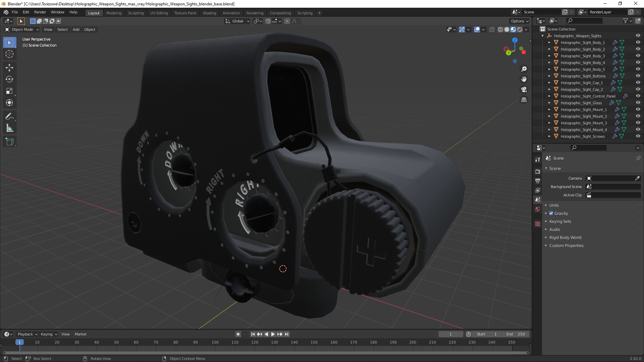The image size is (644, 362).
Task: Open the File menu
Action: click(x=15, y=12)
